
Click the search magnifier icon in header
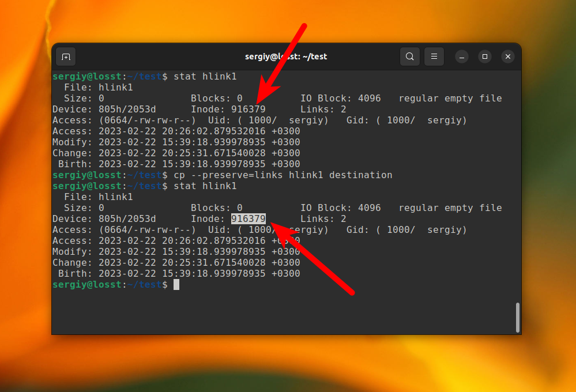tap(409, 56)
